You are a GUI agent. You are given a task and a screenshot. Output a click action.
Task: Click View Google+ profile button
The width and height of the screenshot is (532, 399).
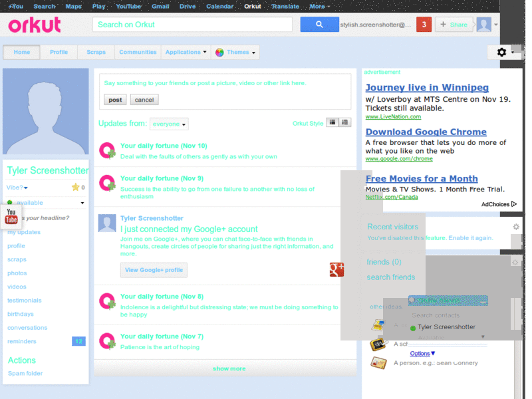(x=154, y=270)
